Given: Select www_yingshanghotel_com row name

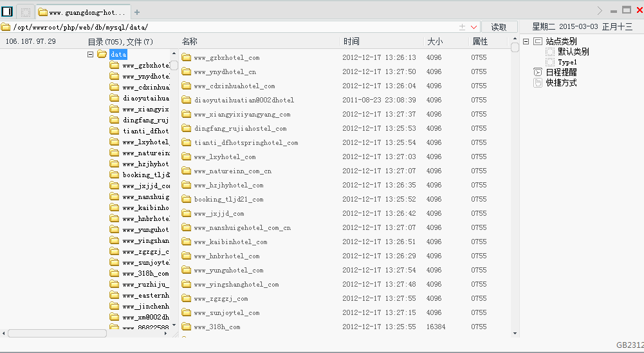Looking at the screenshot, I should pos(237,284).
